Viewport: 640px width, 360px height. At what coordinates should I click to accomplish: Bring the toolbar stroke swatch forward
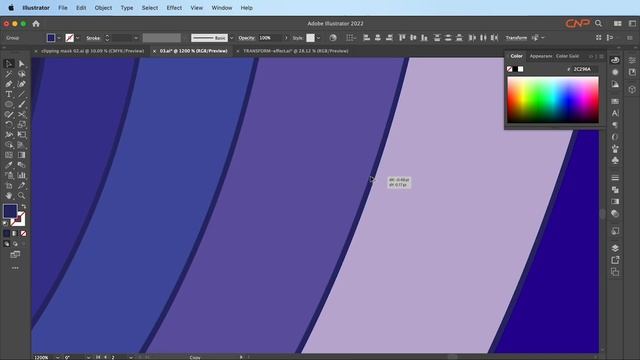tap(19, 219)
